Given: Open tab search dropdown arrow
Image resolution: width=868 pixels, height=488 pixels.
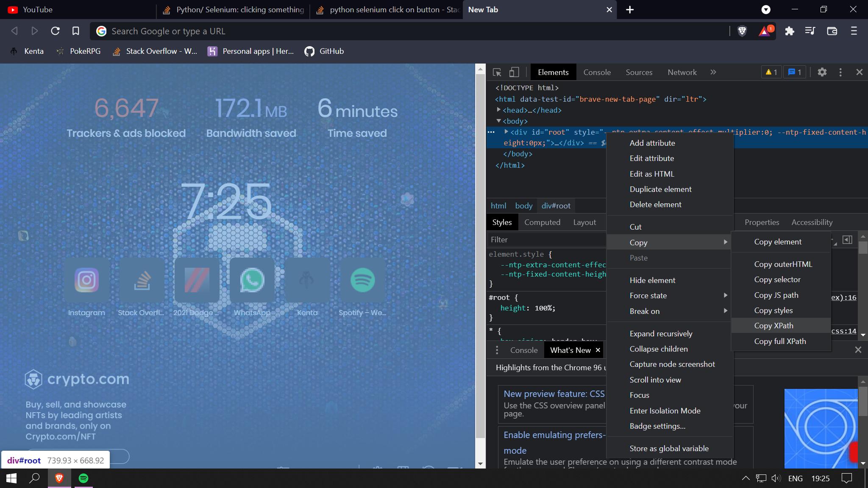Looking at the screenshot, I should tap(766, 10).
